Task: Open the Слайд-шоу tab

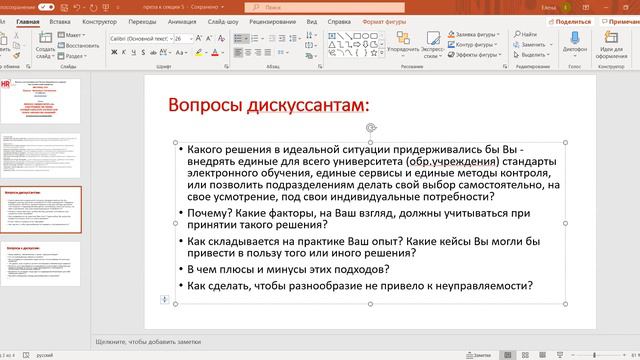Action: [223, 22]
